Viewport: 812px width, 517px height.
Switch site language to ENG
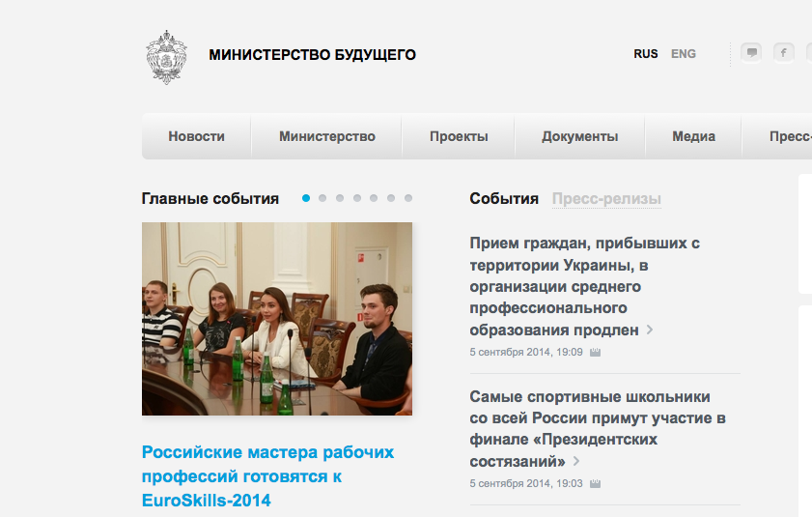(x=683, y=54)
